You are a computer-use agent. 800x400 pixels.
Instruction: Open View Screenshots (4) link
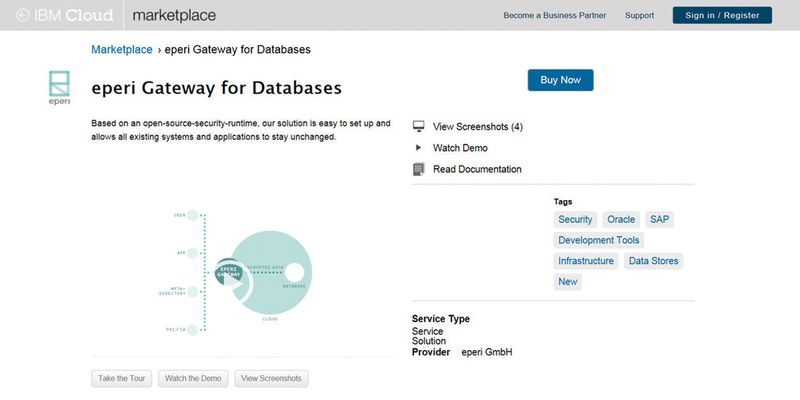pyautogui.click(x=478, y=127)
